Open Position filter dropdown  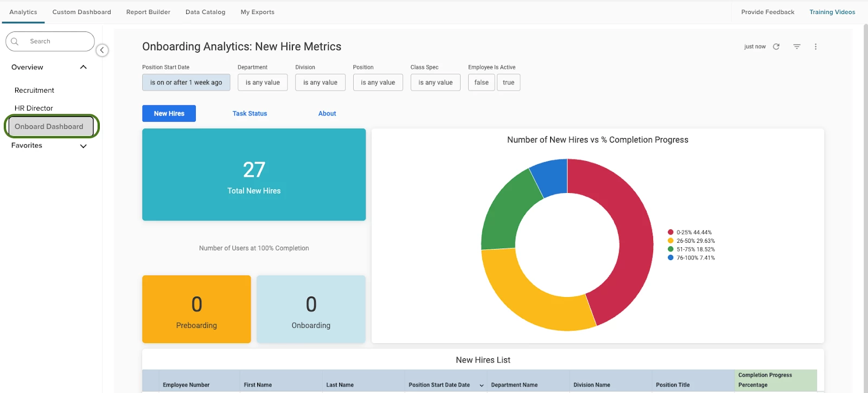point(378,82)
